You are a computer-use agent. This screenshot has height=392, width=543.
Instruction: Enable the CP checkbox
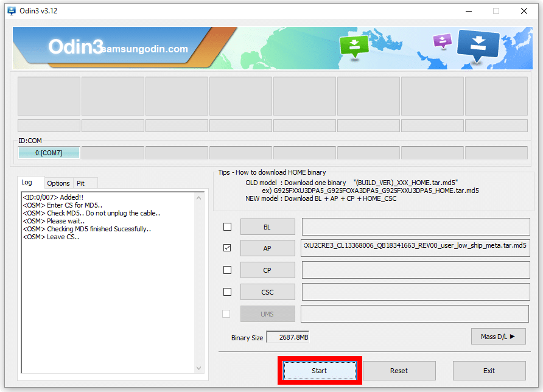(x=227, y=270)
